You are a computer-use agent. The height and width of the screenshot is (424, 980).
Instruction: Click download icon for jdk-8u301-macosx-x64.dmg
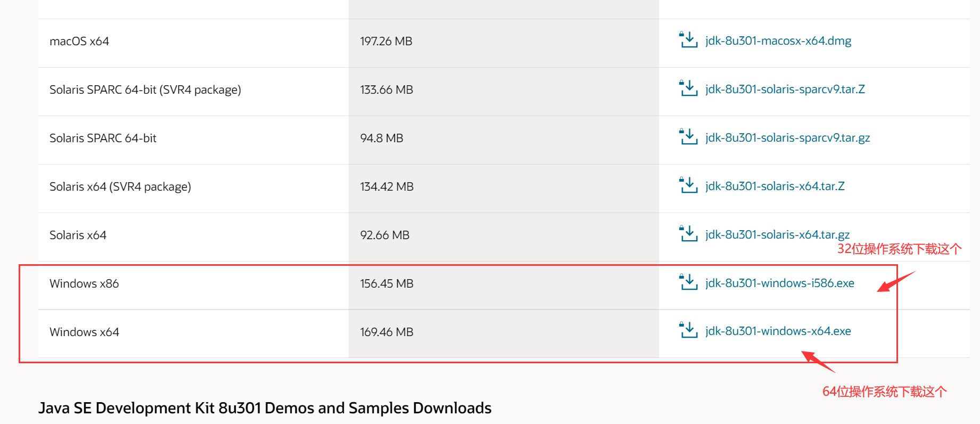[x=688, y=40]
